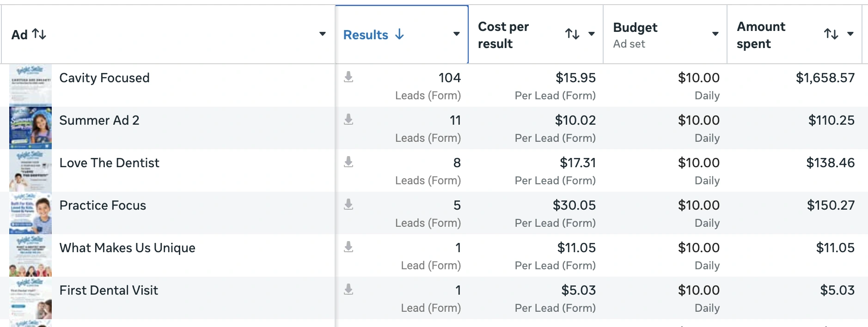The height and width of the screenshot is (327, 868).
Task: Open the What Makes Us Unique thumbnail
Action: pyautogui.click(x=31, y=255)
